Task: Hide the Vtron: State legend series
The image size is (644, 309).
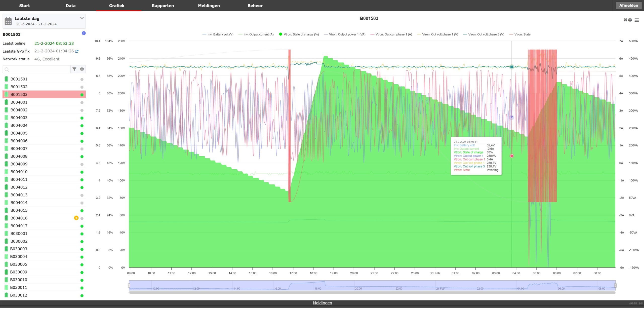Action: click(522, 34)
